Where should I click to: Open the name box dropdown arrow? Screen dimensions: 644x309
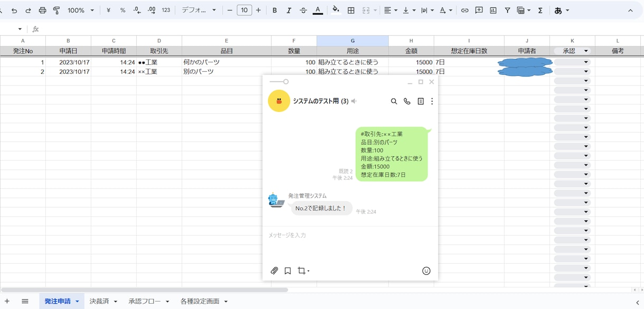click(20, 29)
